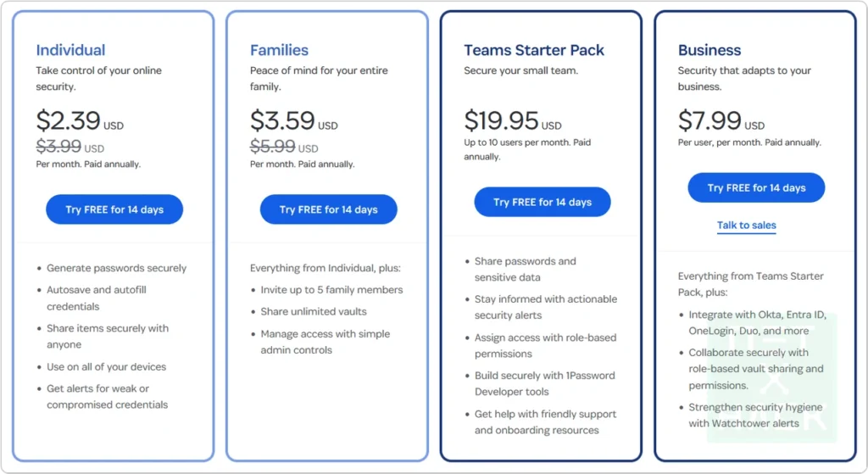Click the Watchtower alerts feature text

[x=743, y=423]
